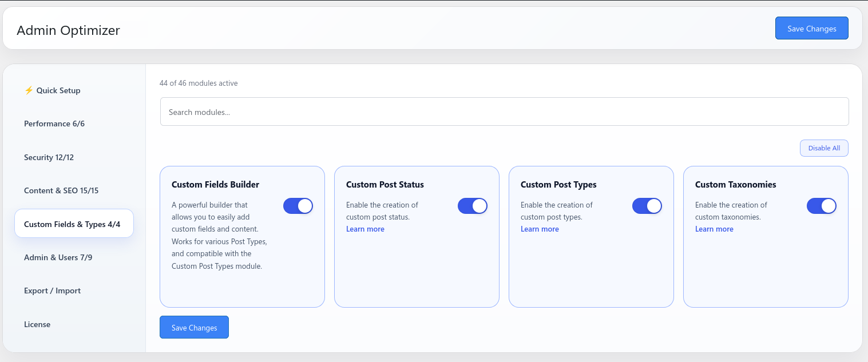Toggle the Custom Post Status switch
The height and width of the screenshot is (362, 868).
point(473,206)
